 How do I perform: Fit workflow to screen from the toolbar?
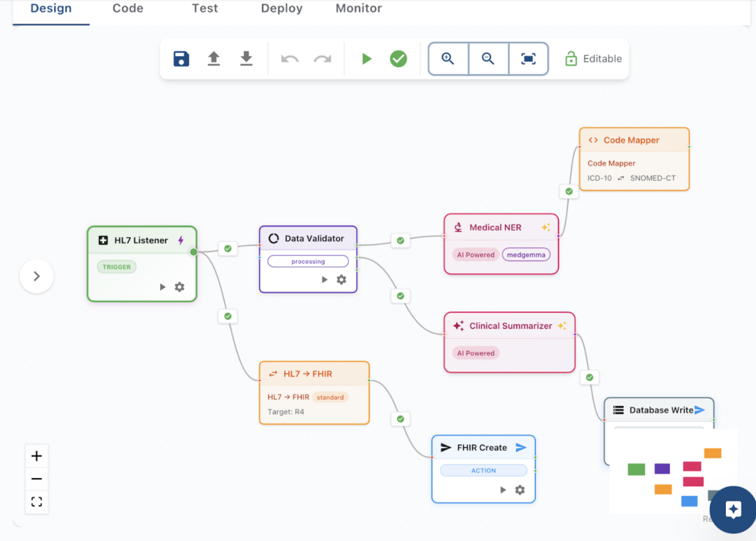tap(528, 59)
